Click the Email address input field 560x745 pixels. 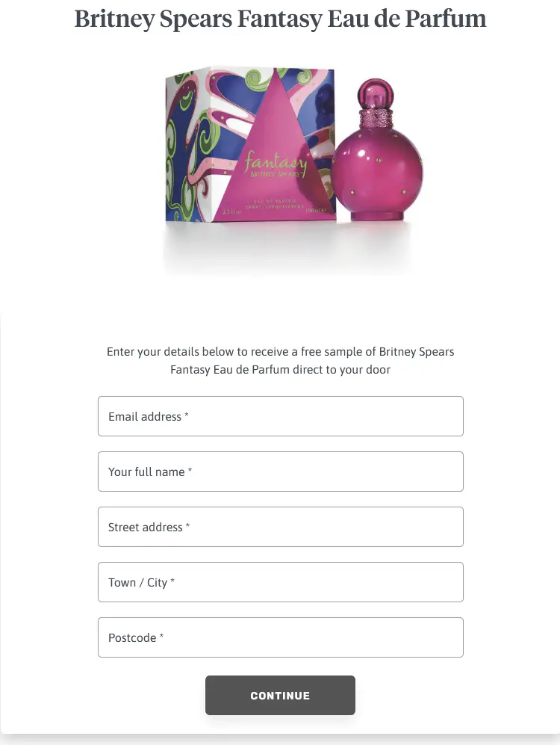point(281,416)
